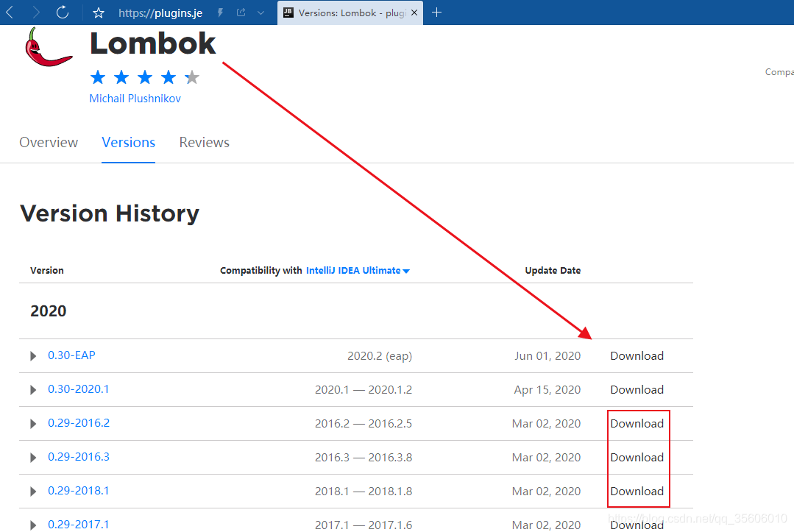Open version link 0.30-2020.1
The image size is (794, 532).
[79, 389]
